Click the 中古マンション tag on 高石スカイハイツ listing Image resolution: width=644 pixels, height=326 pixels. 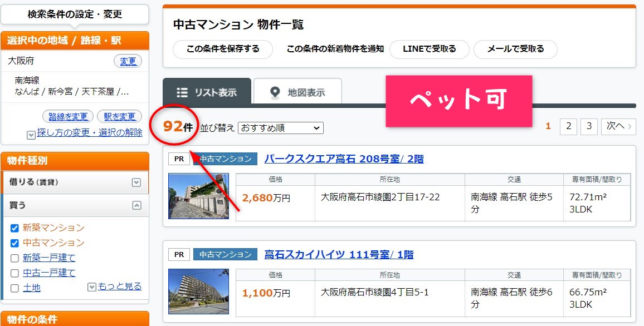225,255
